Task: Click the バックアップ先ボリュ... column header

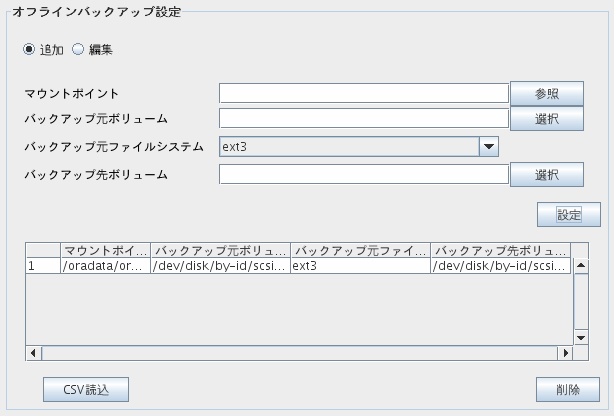Action: 501,250
